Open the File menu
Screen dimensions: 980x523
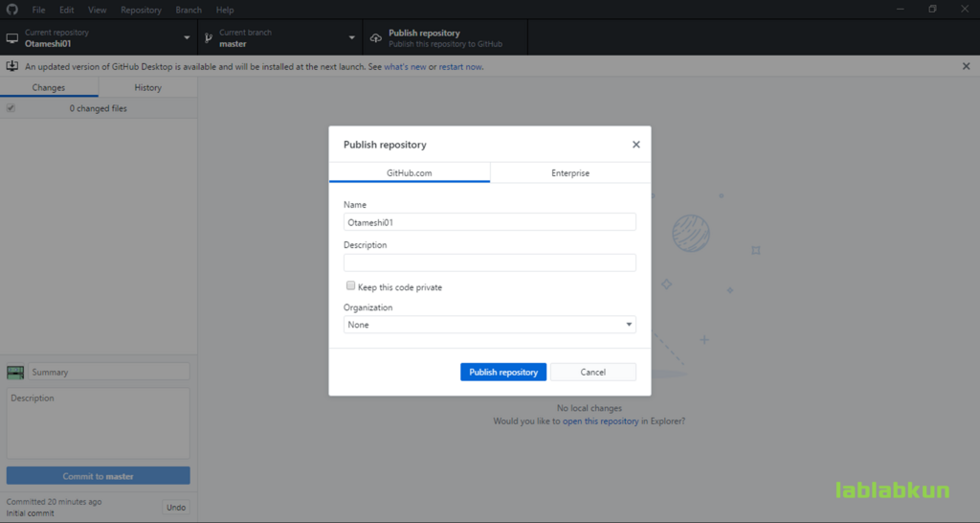pos(38,10)
